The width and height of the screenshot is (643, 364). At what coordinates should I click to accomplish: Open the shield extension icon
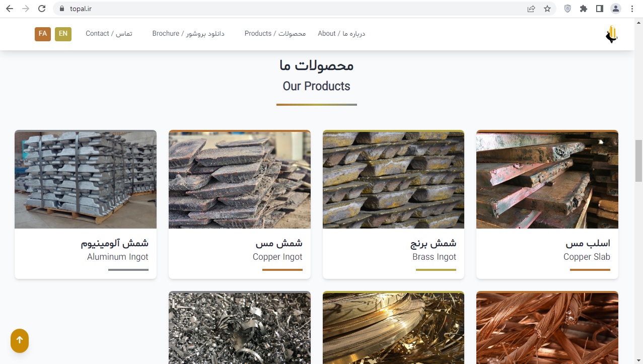click(x=567, y=9)
